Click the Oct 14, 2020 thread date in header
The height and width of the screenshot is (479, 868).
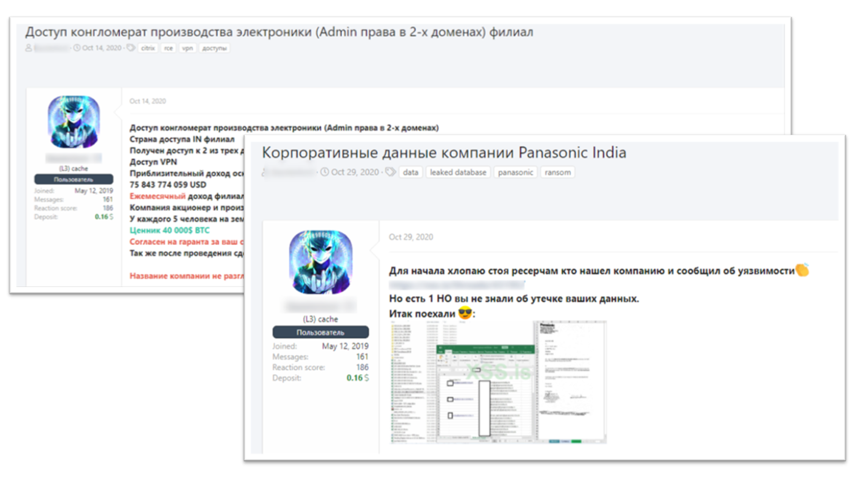tap(102, 48)
